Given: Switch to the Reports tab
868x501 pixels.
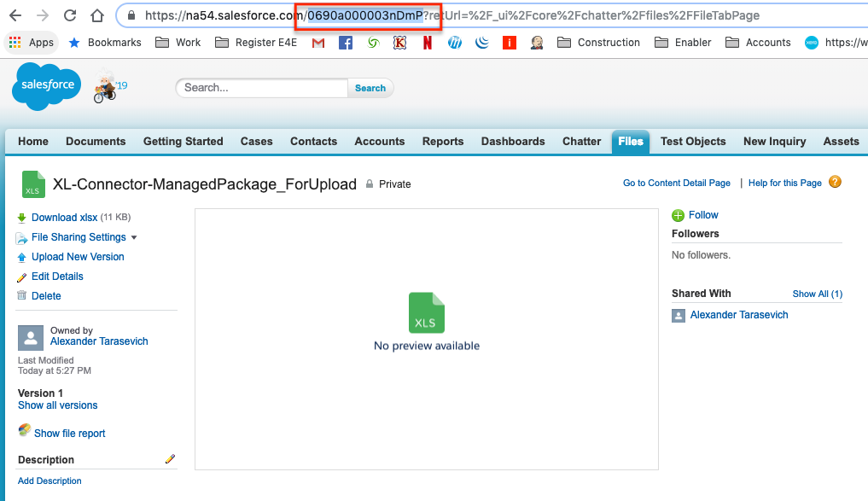Looking at the screenshot, I should tap(443, 141).
